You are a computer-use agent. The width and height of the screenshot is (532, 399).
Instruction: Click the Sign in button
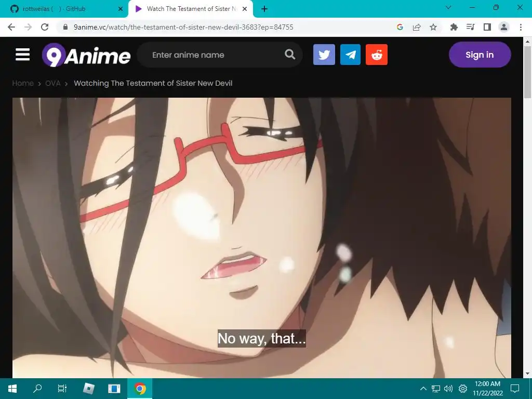(480, 55)
